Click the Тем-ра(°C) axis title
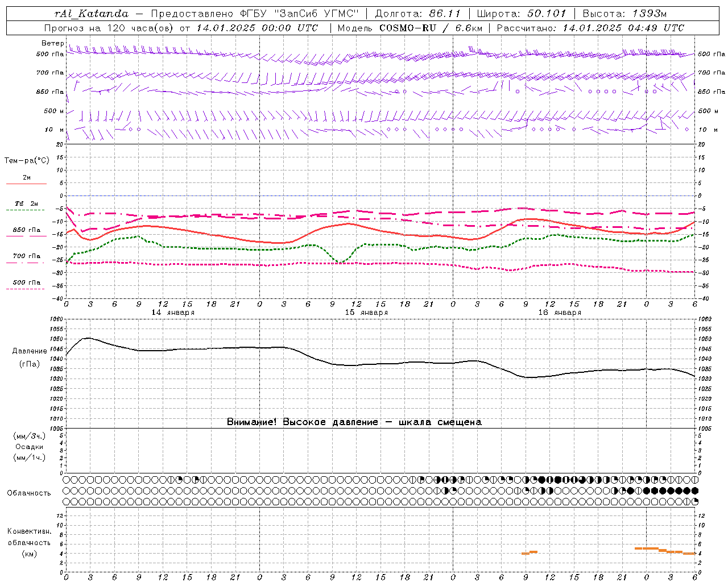 tap(27, 161)
